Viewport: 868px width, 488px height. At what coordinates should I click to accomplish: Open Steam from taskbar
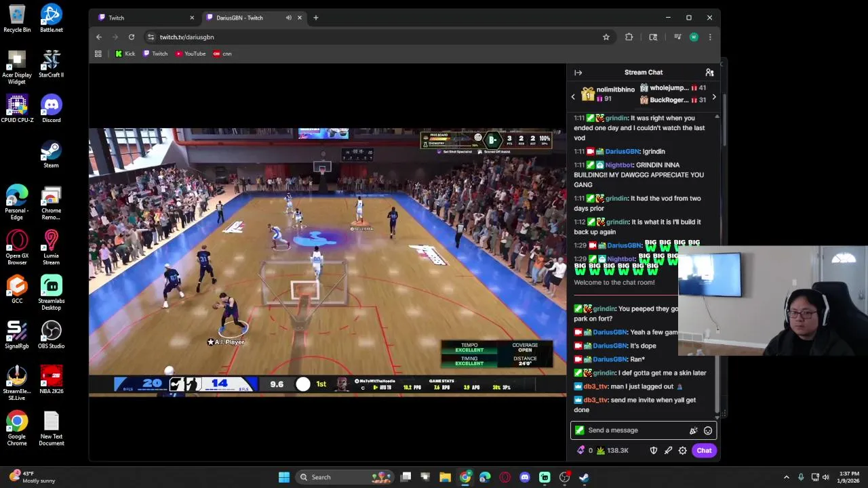(x=585, y=477)
